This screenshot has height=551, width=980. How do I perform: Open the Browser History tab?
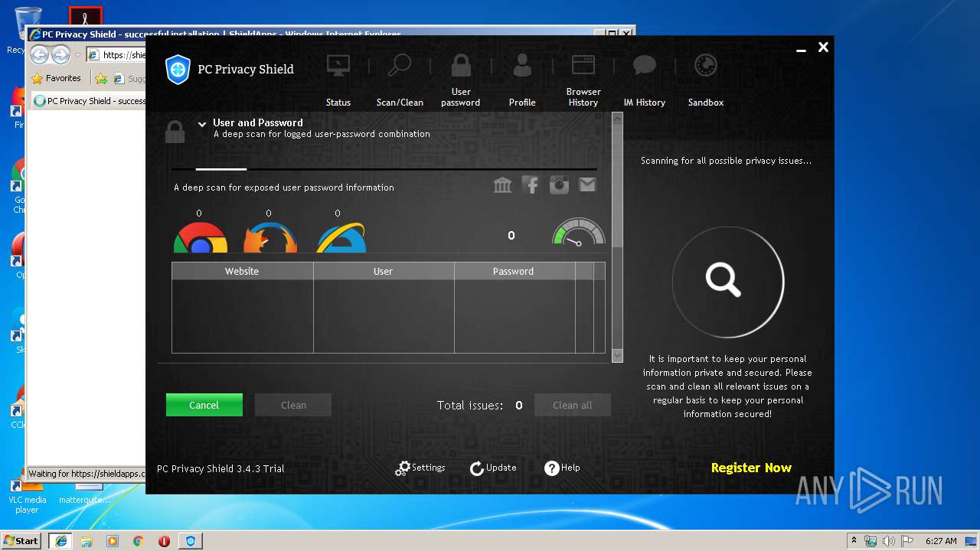click(583, 80)
